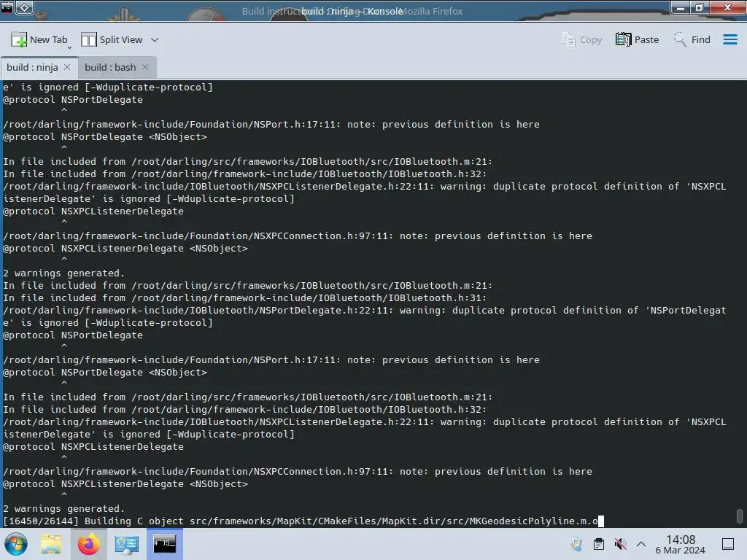Viewport: 747px width, 560px height.
Task: Click the terminal scrollbar handle
Action: coord(740,516)
